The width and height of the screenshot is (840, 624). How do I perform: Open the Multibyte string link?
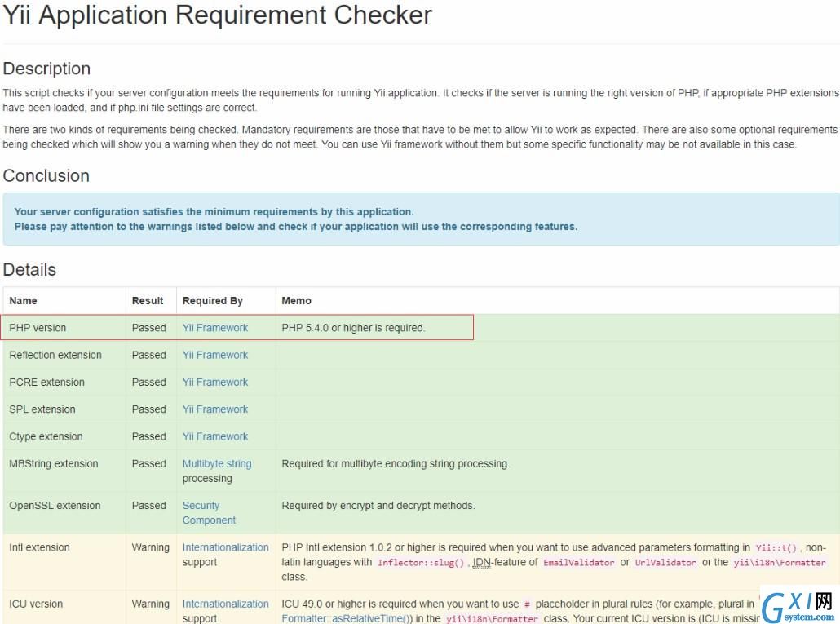[x=217, y=464]
